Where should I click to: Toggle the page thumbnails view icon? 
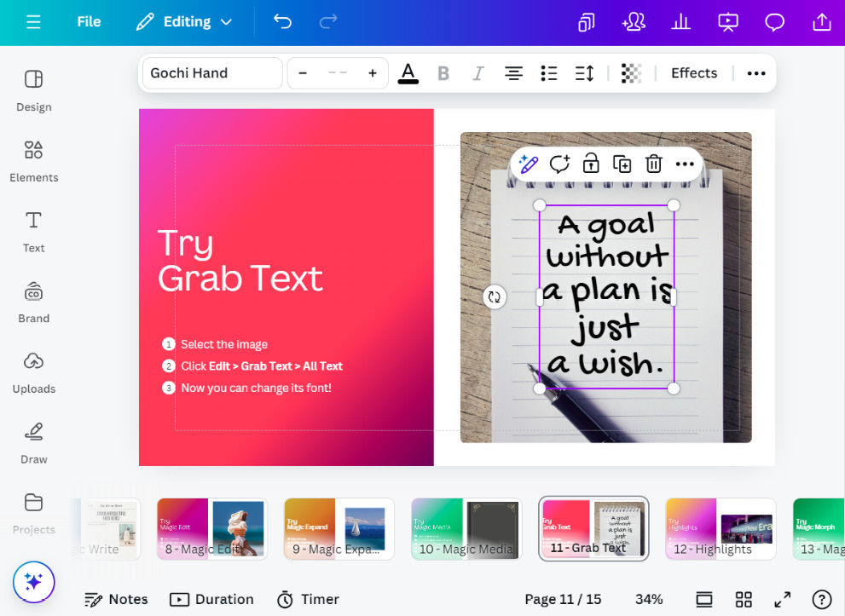[x=703, y=599]
